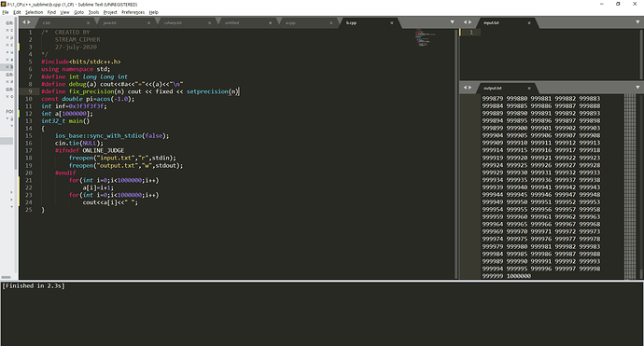Click left tab-scroll arrow in main editor group
The width and height of the screenshot is (644, 346).
point(24,22)
